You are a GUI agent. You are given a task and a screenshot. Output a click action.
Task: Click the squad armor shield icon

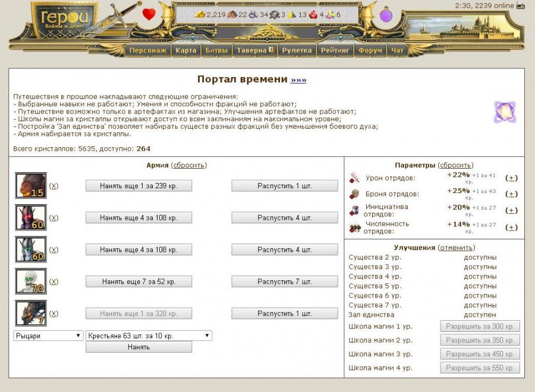pos(355,194)
